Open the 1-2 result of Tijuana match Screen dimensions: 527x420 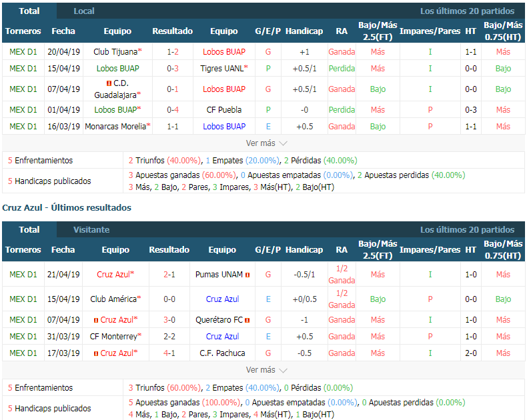coord(173,52)
